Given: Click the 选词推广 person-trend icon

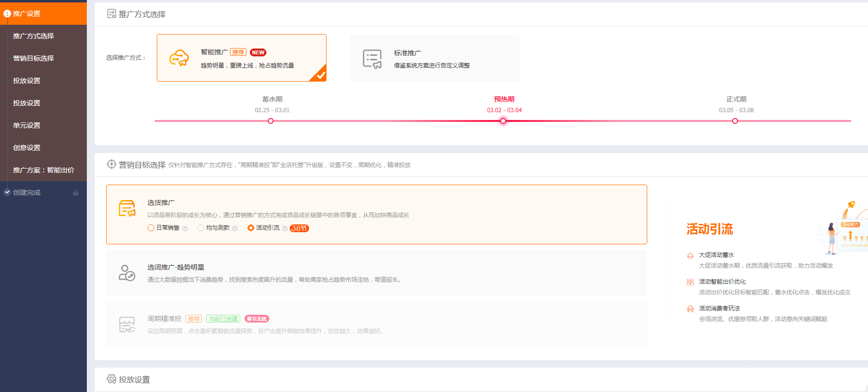Looking at the screenshot, I should (127, 273).
